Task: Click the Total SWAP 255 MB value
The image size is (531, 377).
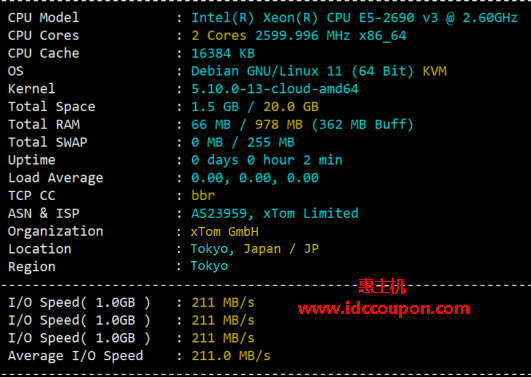Action: tap(271, 142)
